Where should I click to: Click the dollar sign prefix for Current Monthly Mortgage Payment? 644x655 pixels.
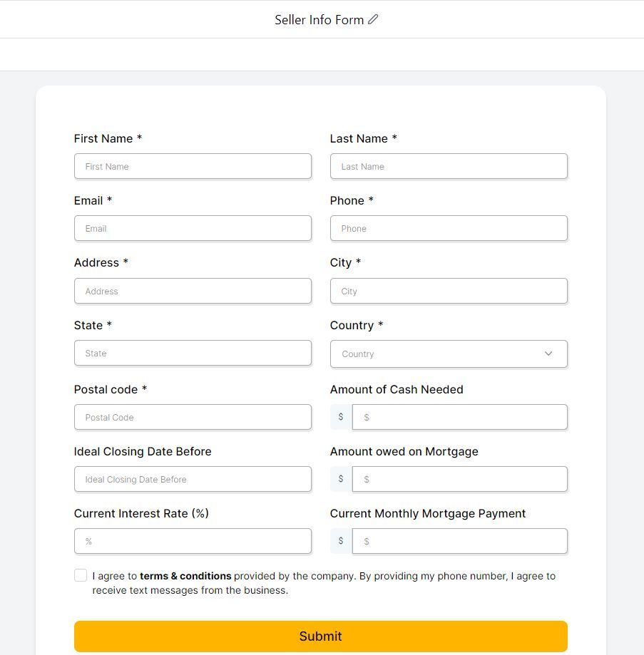tap(341, 541)
